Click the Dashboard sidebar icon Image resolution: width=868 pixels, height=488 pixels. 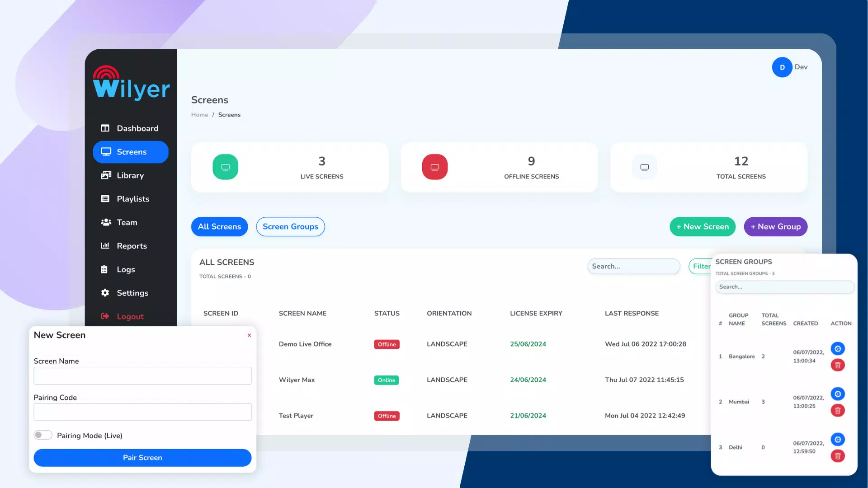(x=105, y=128)
